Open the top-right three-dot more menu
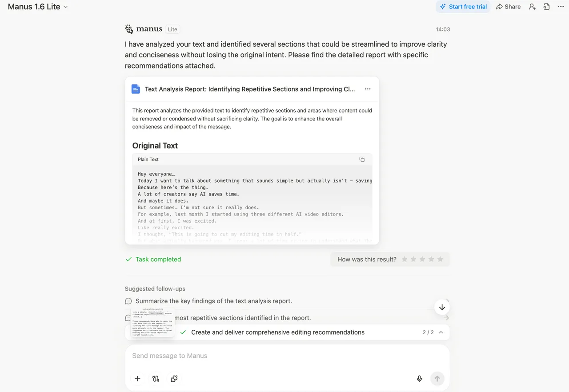569x392 pixels. [560, 7]
